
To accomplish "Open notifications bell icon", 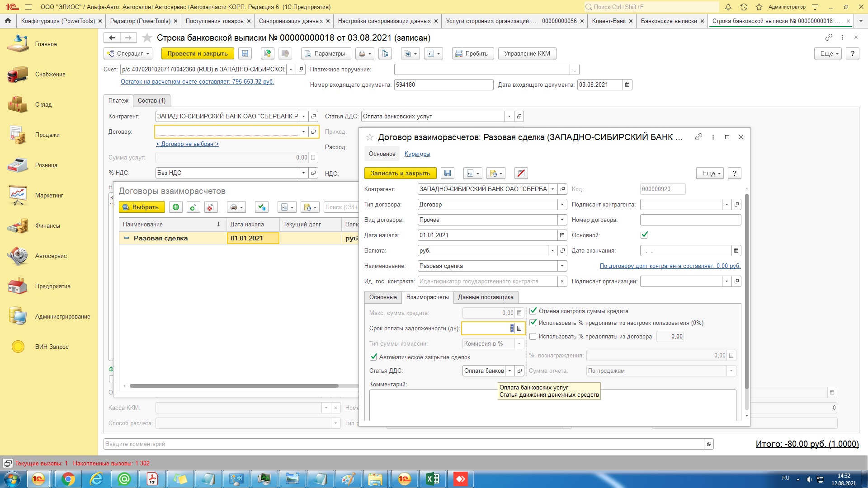I will (728, 7).
